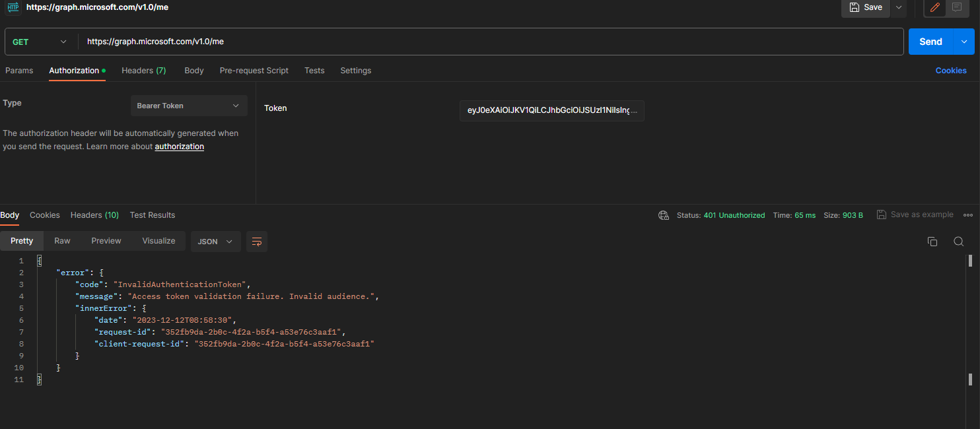The height and width of the screenshot is (429, 980).
Task: Open the comments icon
Action: (x=956, y=7)
